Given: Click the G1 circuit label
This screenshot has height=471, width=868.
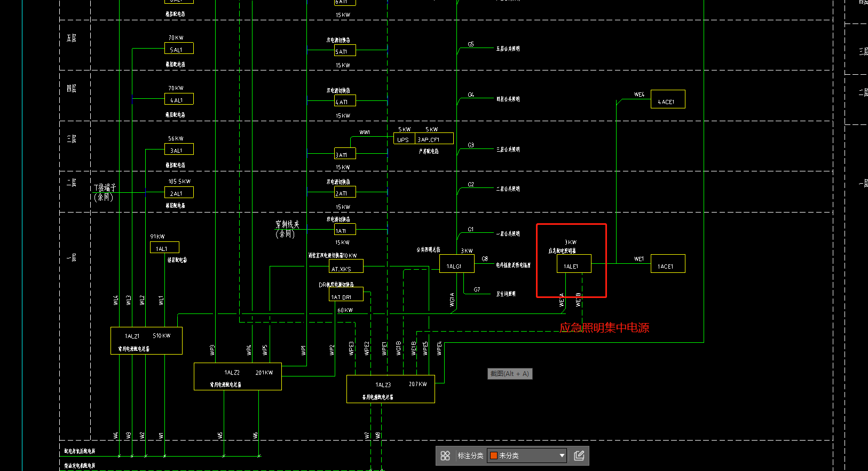Looking at the screenshot, I should coord(471,229).
